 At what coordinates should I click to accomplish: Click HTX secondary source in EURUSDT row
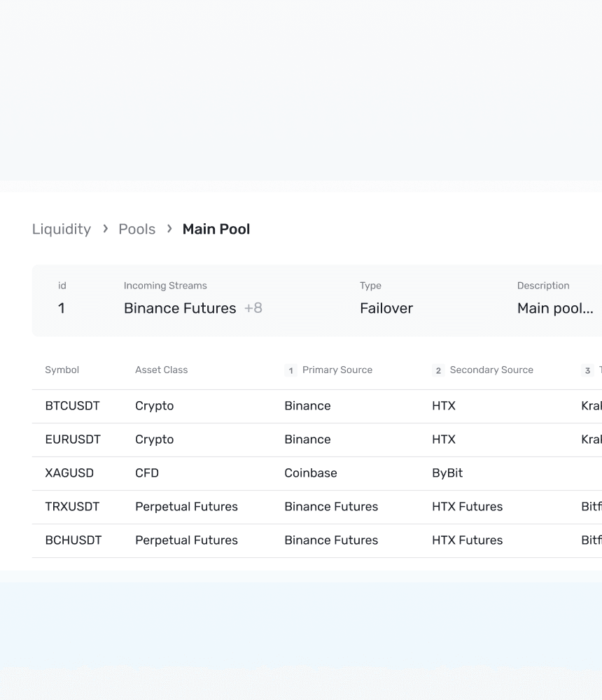click(444, 440)
